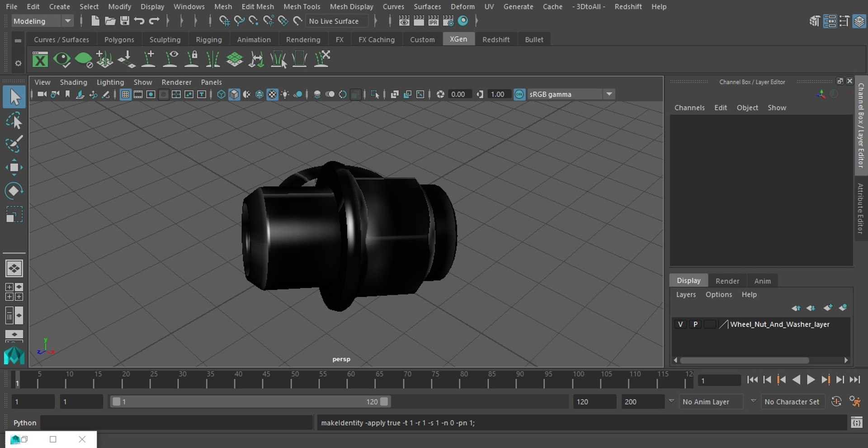Select the arrow Select tool

(x=14, y=97)
